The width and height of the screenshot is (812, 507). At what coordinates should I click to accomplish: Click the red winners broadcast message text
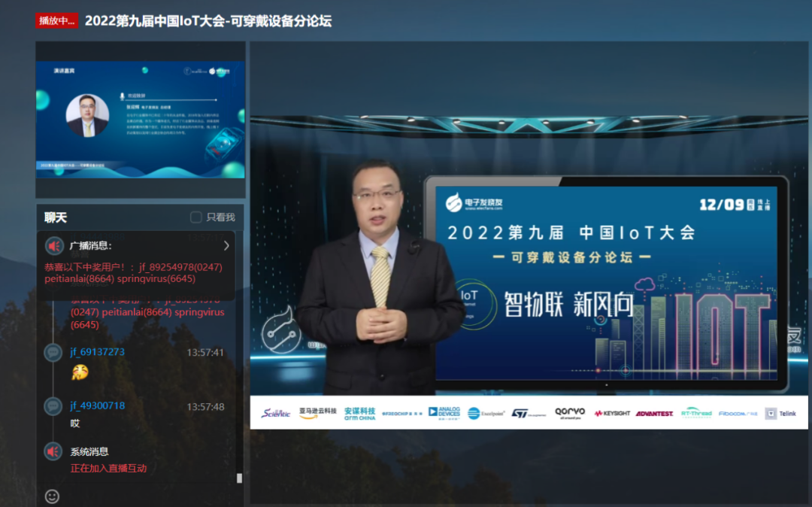pyautogui.click(x=134, y=273)
